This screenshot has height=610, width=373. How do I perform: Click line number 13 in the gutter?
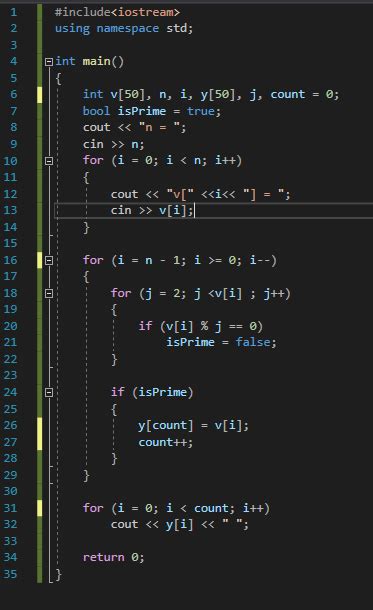[x=11, y=210]
